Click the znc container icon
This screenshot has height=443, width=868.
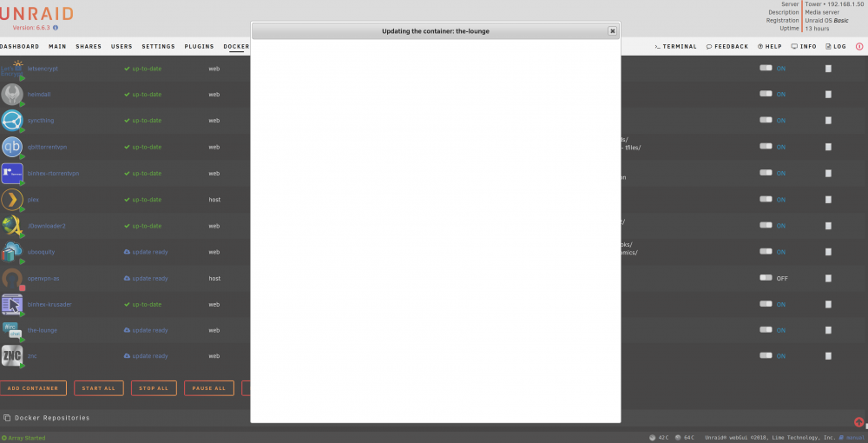pos(11,356)
